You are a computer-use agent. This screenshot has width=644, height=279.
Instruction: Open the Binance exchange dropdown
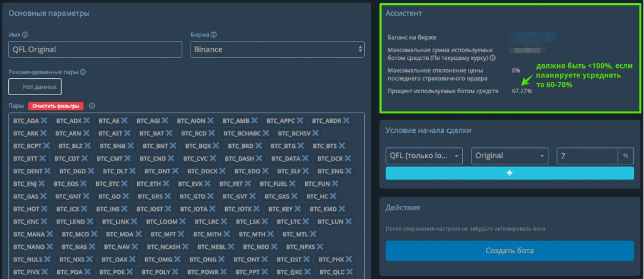tap(277, 49)
